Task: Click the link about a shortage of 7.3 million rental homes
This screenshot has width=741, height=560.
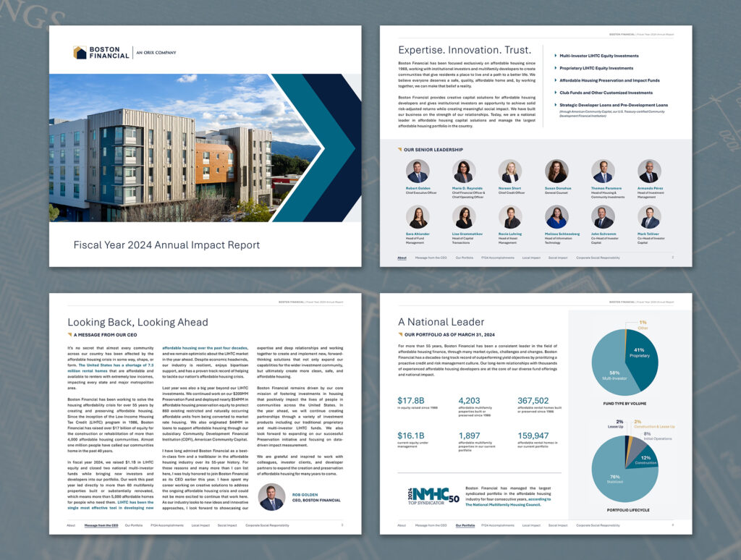Action: (111, 368)
